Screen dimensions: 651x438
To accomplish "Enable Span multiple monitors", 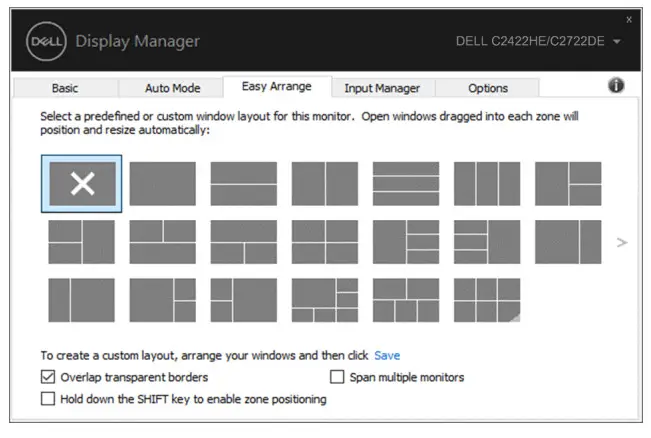I will (337, 378).
